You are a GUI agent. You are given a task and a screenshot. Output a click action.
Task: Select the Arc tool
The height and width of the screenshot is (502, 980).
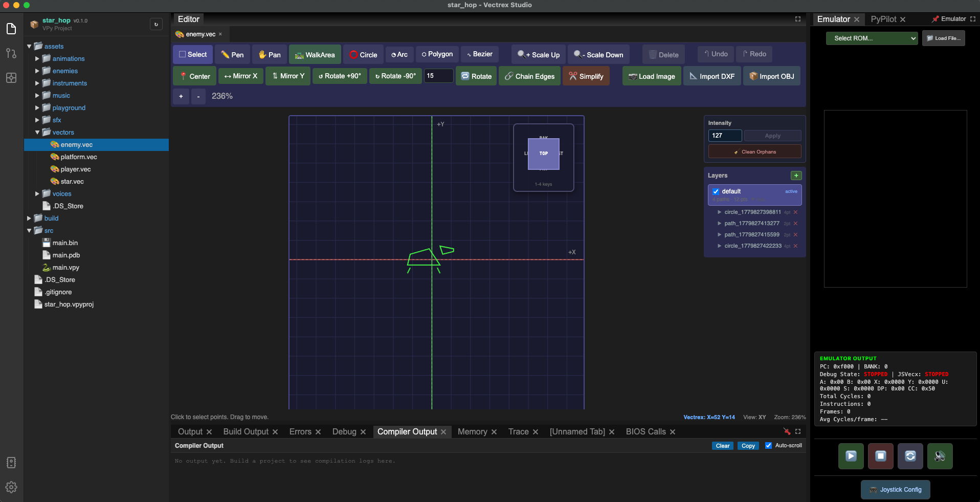click(399, 54)
